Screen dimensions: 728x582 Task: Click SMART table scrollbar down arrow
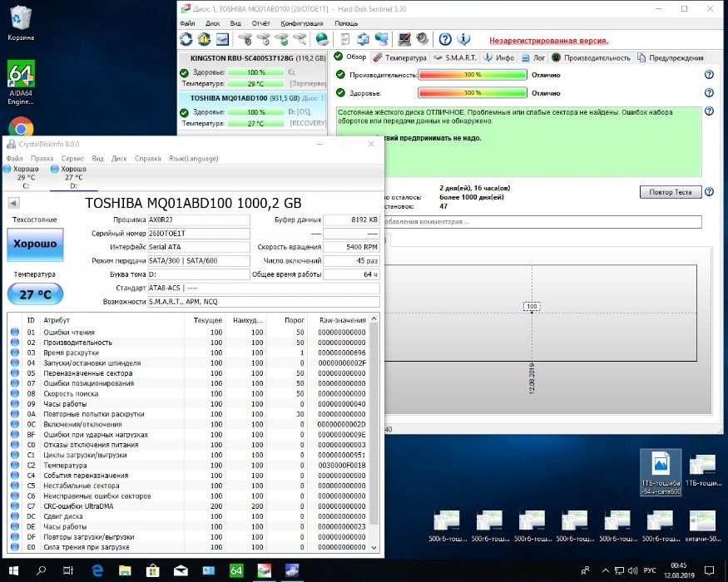[x=374, y=548]
